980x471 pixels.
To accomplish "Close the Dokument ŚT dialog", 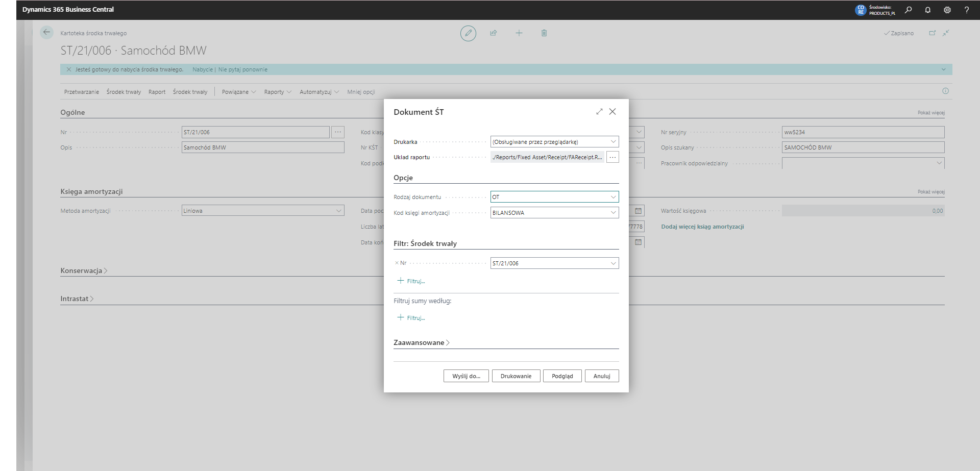I will (612, 112).
